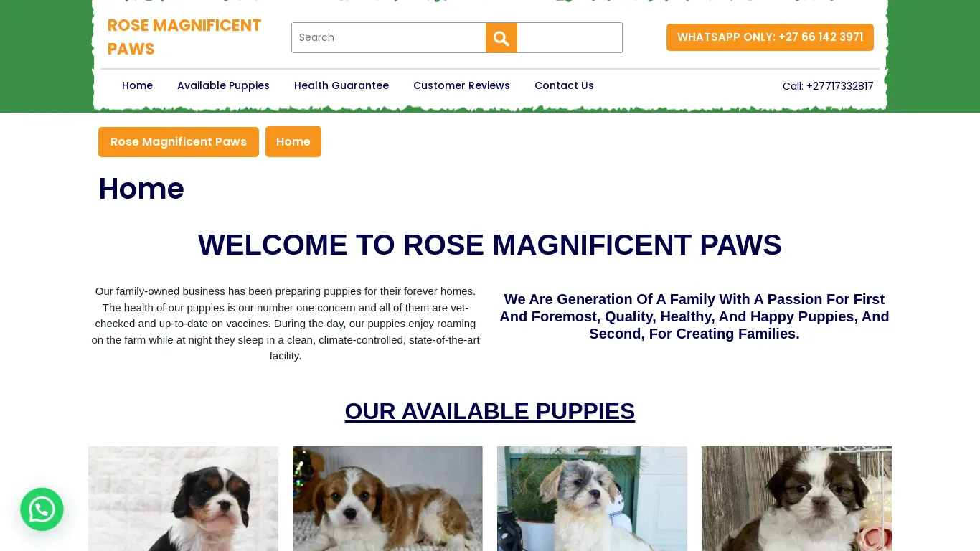Open the fluffy puppy by green planter photo

point(592,499)
